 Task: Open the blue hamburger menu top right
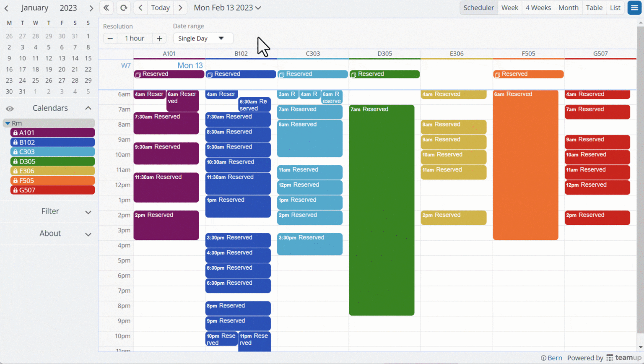click(x=634, y=8)
